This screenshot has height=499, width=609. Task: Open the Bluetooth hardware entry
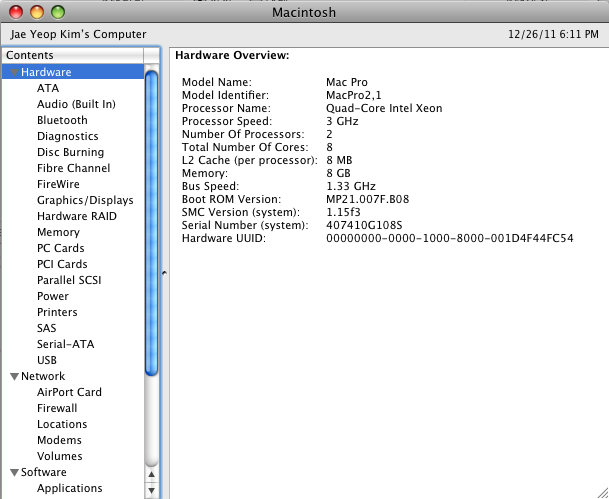pyautogui.click(x=62, y=120)
